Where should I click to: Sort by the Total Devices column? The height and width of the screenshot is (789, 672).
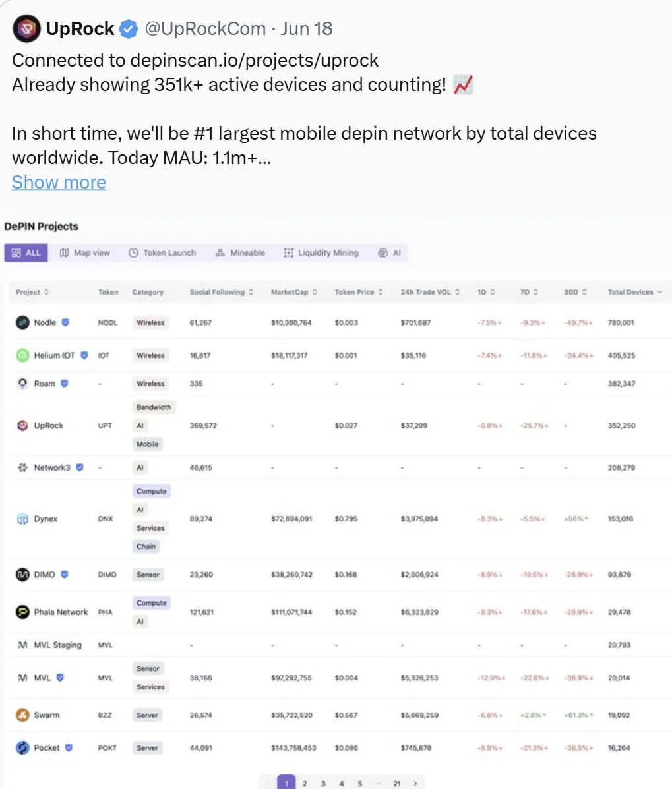[634, 292]
